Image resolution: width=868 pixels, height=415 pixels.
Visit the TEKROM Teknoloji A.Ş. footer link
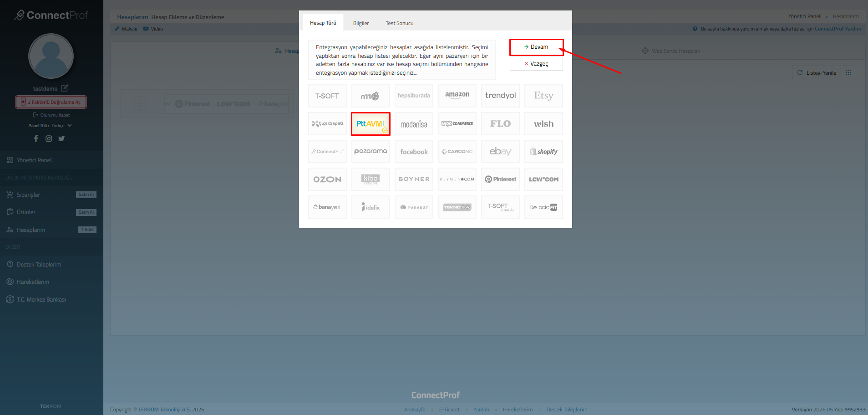pyautogui.click(x=164, y=410)
